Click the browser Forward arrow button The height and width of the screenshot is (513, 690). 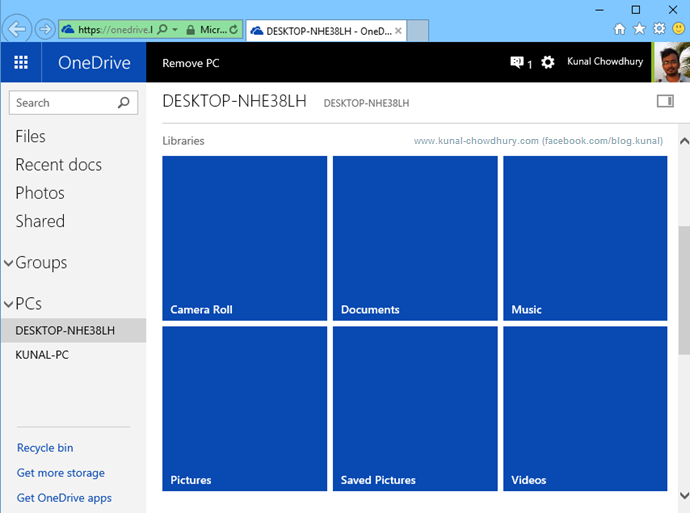tap(44, 29)
